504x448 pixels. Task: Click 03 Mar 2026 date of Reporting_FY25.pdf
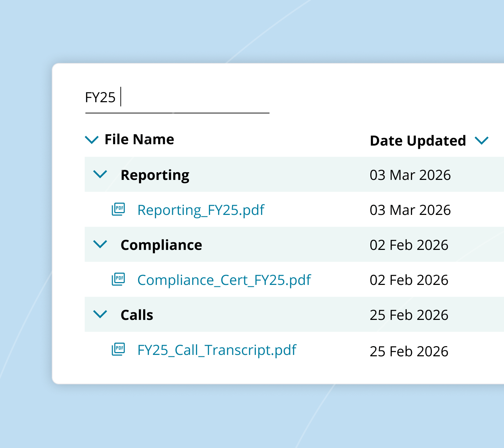click(x=410, y=210)
